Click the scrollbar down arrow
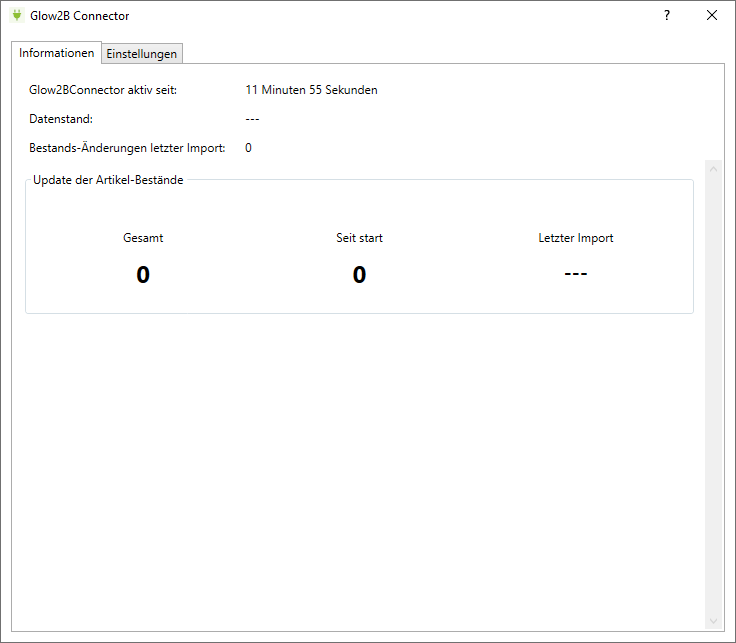This screenshot has width=736, height=643. pos(713,620)
